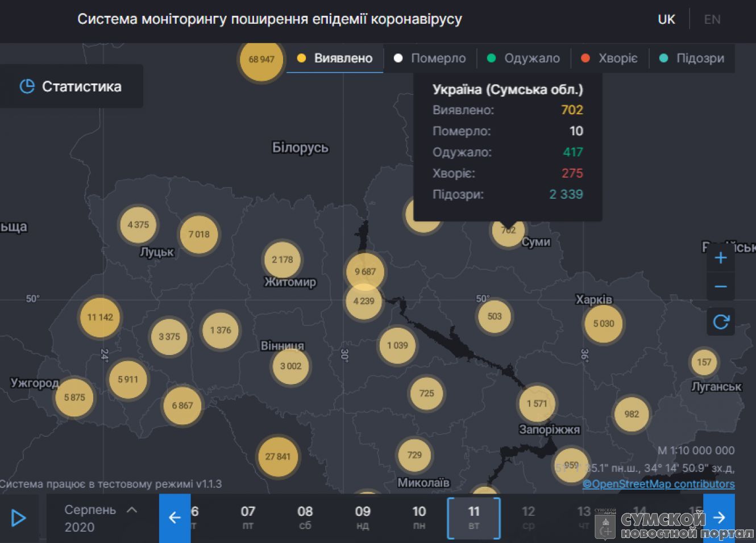Viewport: 756px width, 543px height.
Task: Click the map zoom out minus button
Action: (x=720, y=287)
